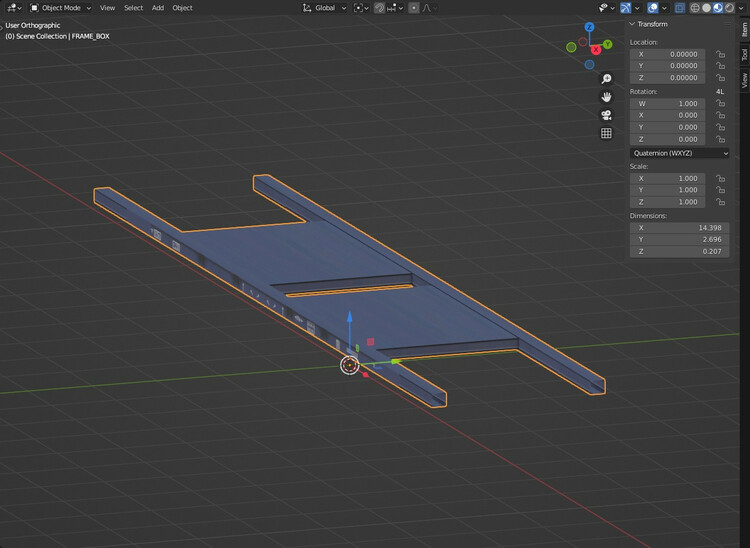The height and width of the screenshot is (548, 750).
Task: Toggle the Show Gizmo button
Action: point(625,8)
